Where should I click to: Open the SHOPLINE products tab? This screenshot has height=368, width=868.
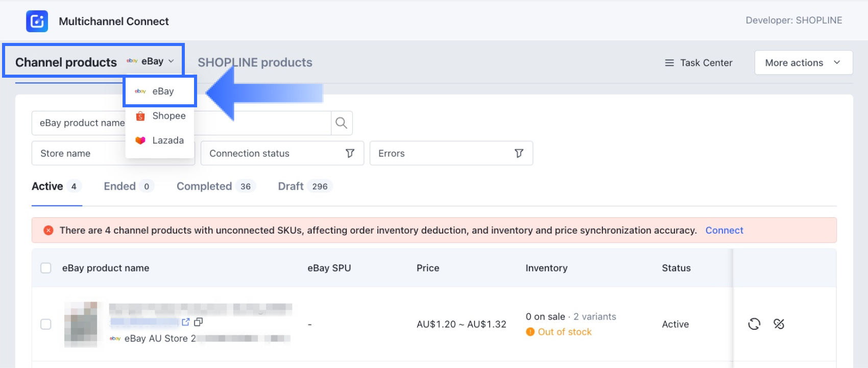tap(255, 62)
